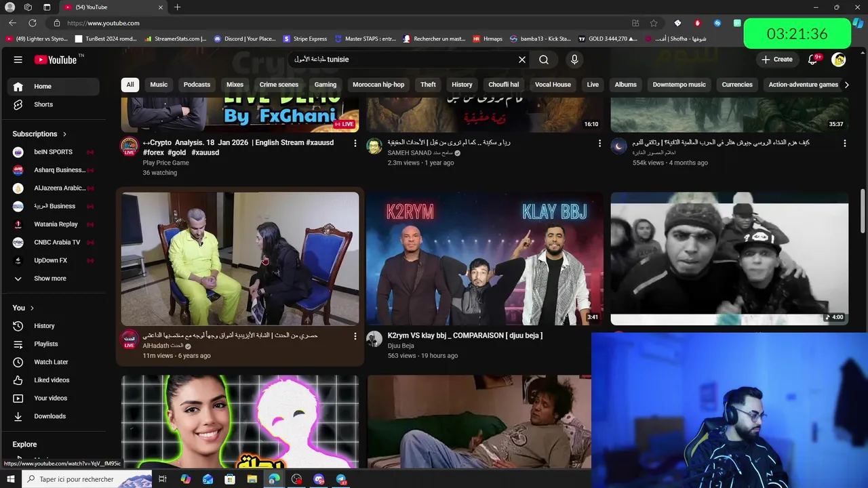Select the Crime scenes filter chip
The image size is (868, 488).
tap(279, 85)
